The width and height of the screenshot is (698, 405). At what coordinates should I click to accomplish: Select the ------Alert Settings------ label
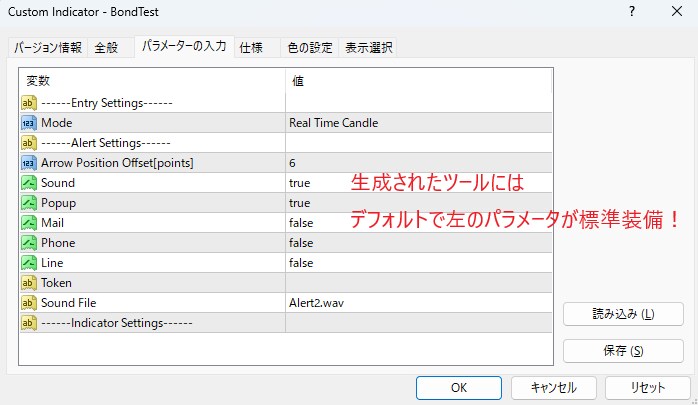click(x=106, y=143)
